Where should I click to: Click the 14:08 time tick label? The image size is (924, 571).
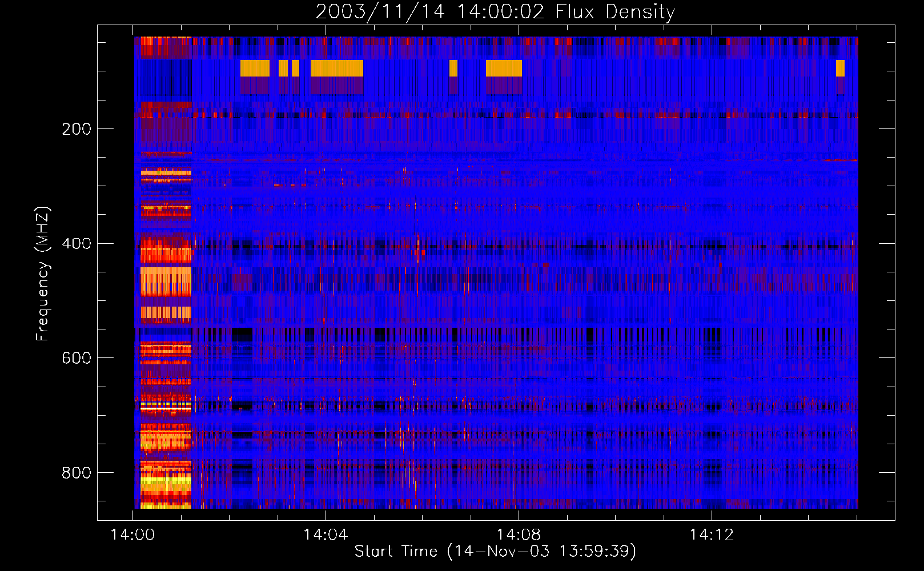519,535
